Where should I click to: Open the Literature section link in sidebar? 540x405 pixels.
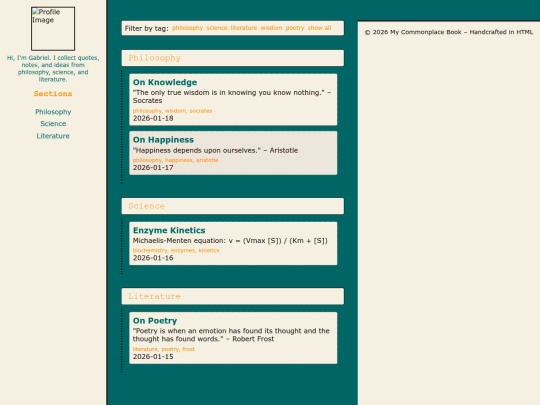[53, 136]
